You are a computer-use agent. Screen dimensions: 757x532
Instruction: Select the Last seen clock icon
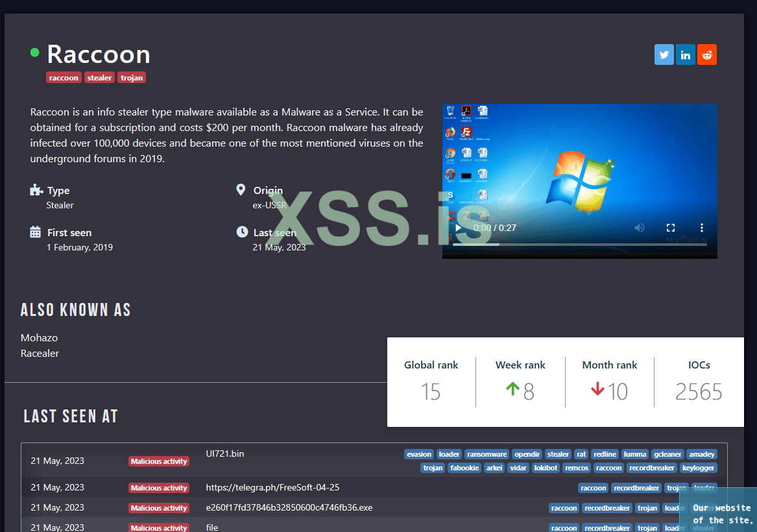pyautogui.click(x=242, y=232)
